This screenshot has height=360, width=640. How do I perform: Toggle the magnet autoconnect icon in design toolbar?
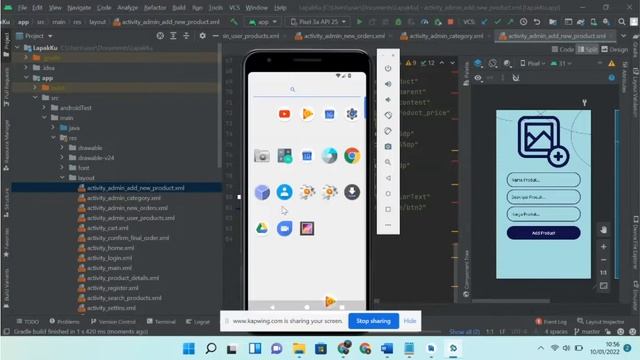point(516,78)
